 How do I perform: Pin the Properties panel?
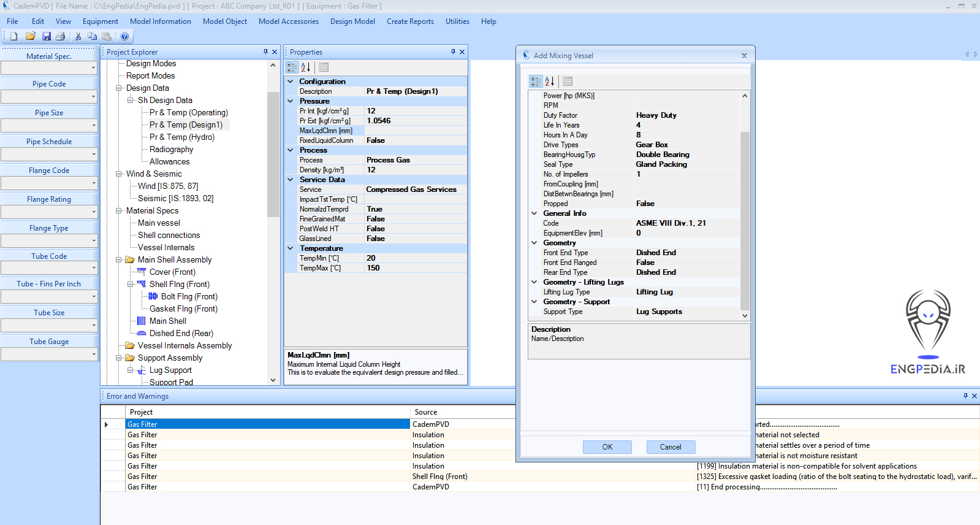pos(453,52)
